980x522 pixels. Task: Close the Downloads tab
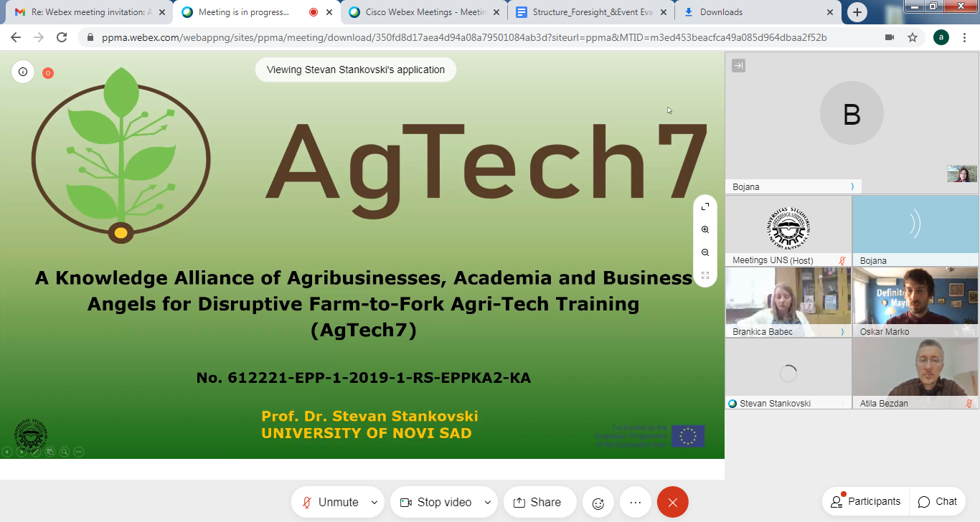click(830, 12)
